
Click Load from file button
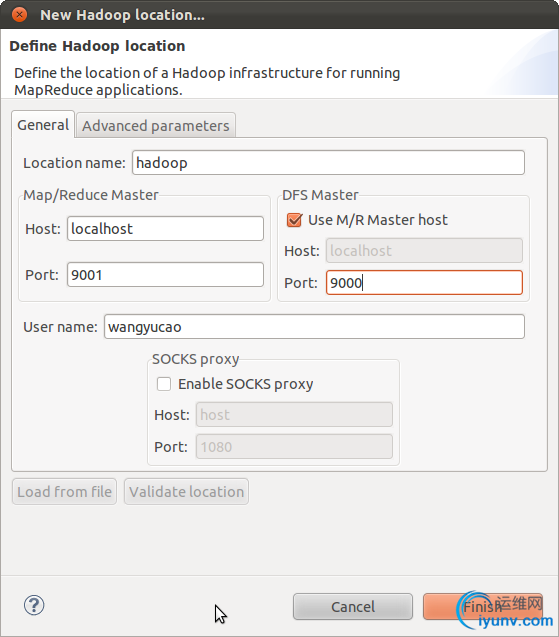coord(64,492)
